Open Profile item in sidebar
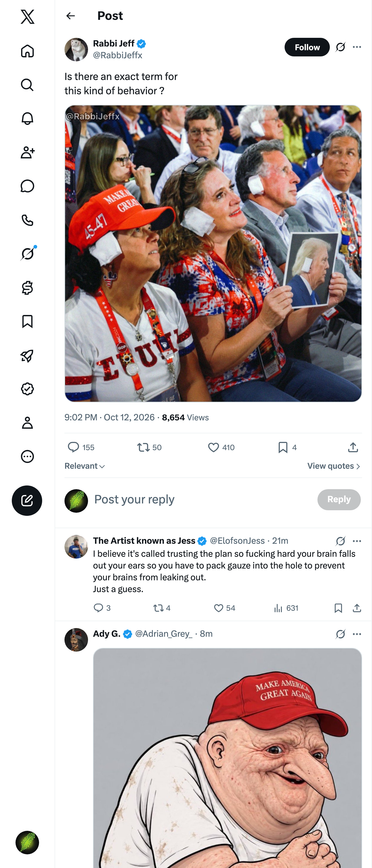 click(27, 423)
